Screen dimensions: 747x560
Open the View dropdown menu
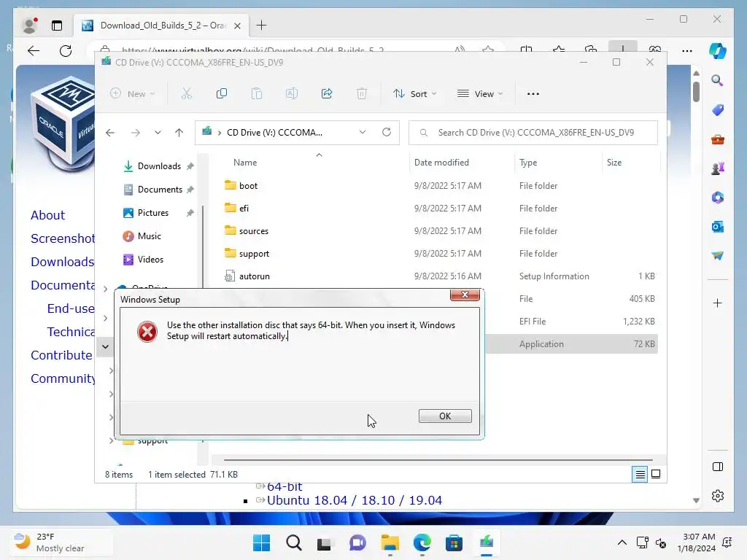[480, 94]
